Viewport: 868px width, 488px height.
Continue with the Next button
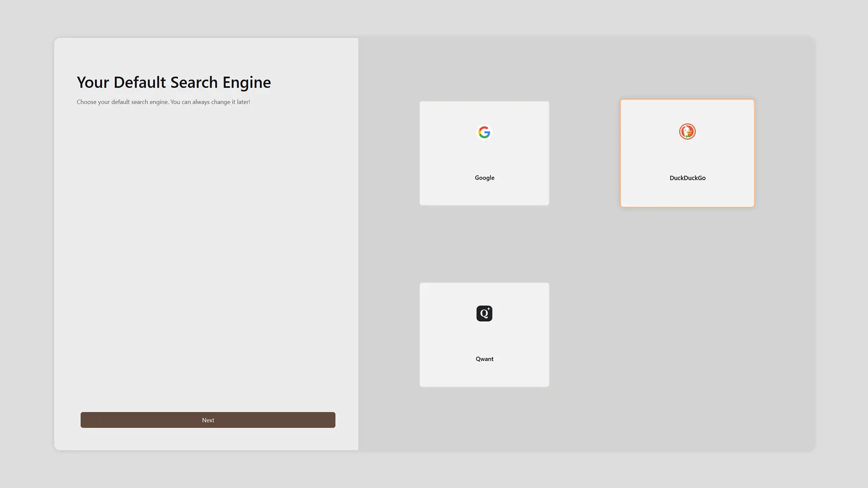[x=208, y=420]
